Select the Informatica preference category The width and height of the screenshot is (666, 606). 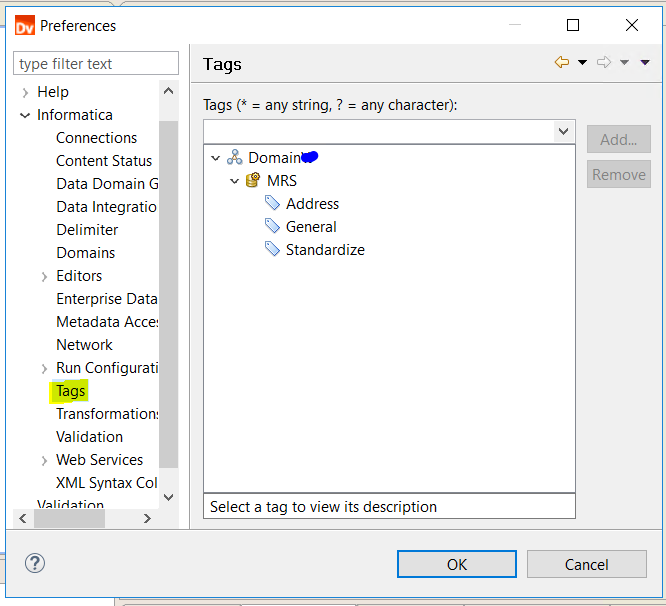[75, 115]
